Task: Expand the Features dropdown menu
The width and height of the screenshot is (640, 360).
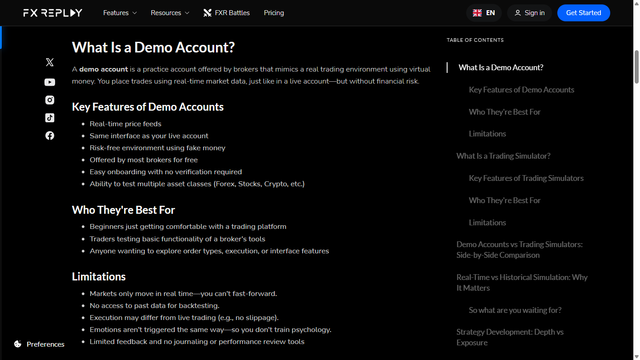Action: coord(120,13)
